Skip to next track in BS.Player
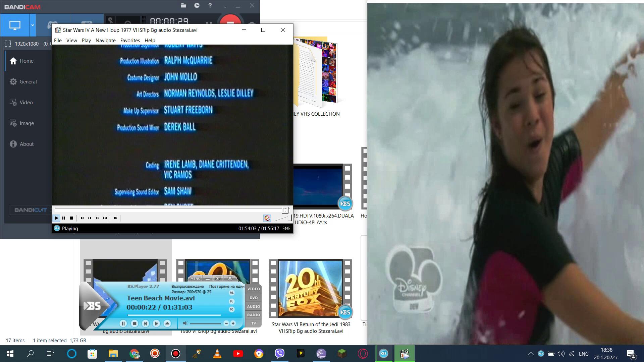644x362 pixels. [x=156, y=323]
